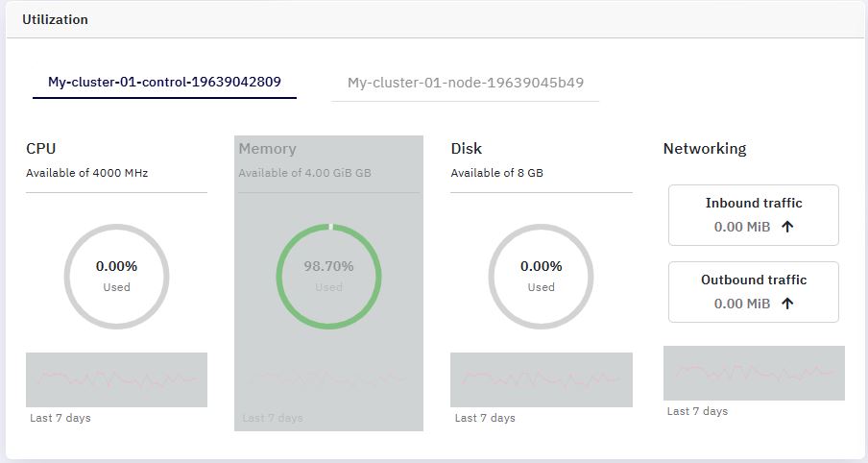
Task: Open the Disk last 7 days chart
Action: (x=542, y=380)
